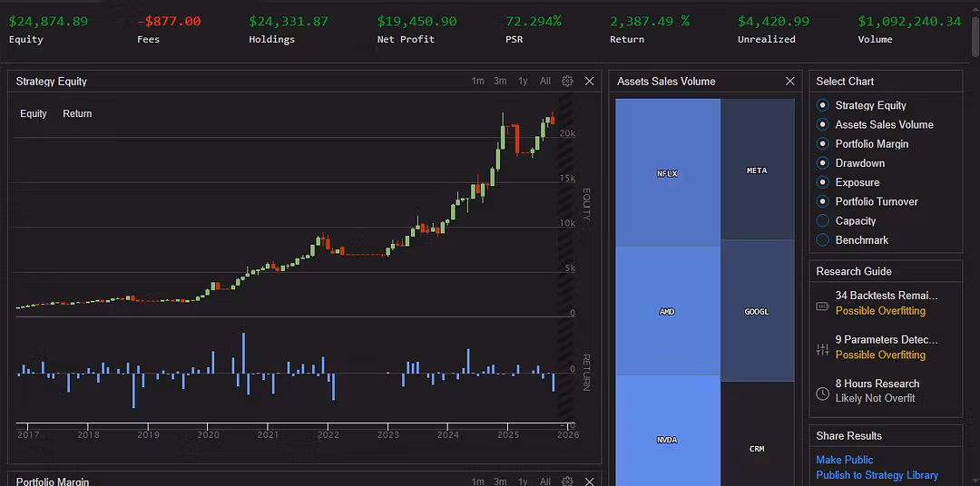Switch Strategy Equity range to 1y
Screen dimensions: 980x486
(523, 81)
